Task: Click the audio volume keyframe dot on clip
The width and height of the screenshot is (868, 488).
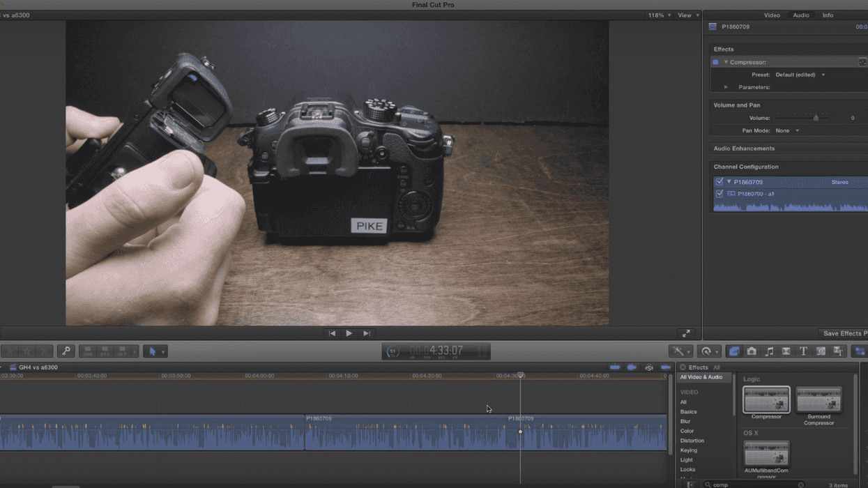Action: coord(520,432)
